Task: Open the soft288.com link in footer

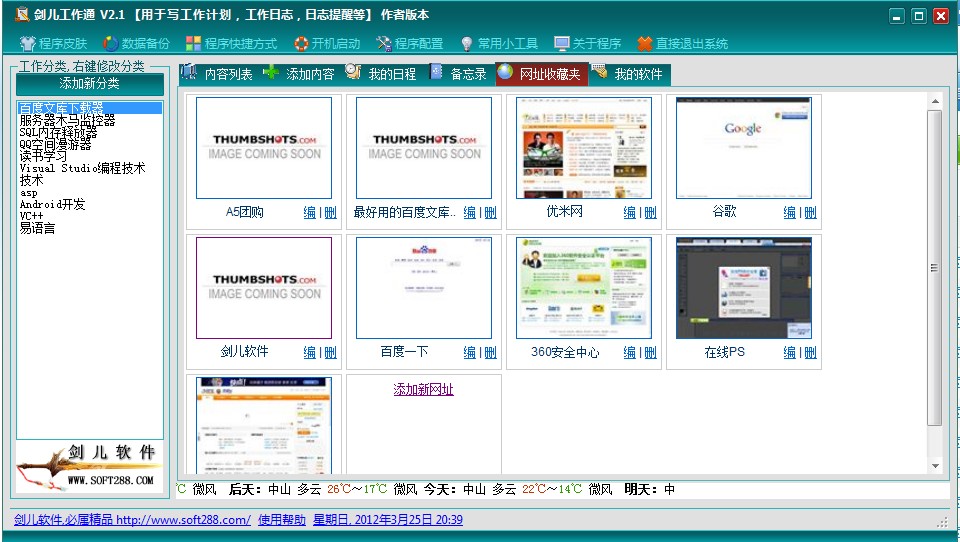Action: (132, 520)
